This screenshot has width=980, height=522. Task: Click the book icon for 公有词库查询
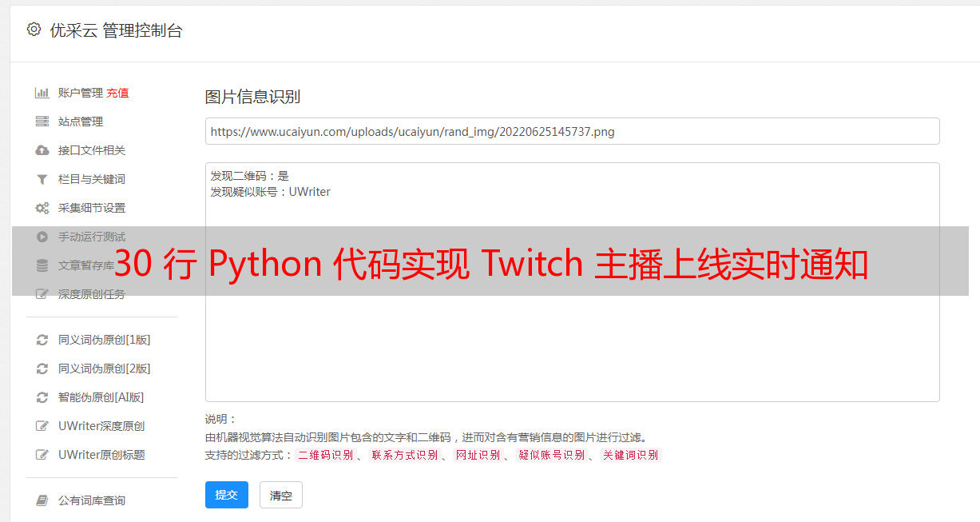pos(42,500)
